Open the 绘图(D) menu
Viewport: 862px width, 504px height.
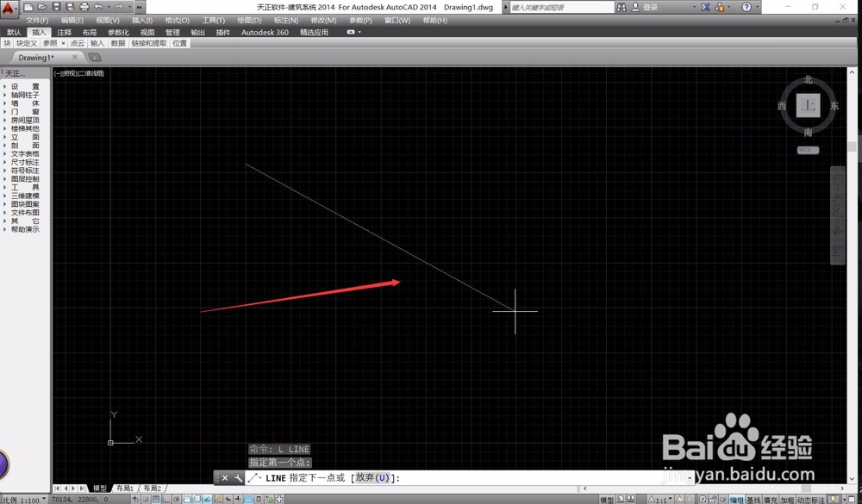[249, 21]
